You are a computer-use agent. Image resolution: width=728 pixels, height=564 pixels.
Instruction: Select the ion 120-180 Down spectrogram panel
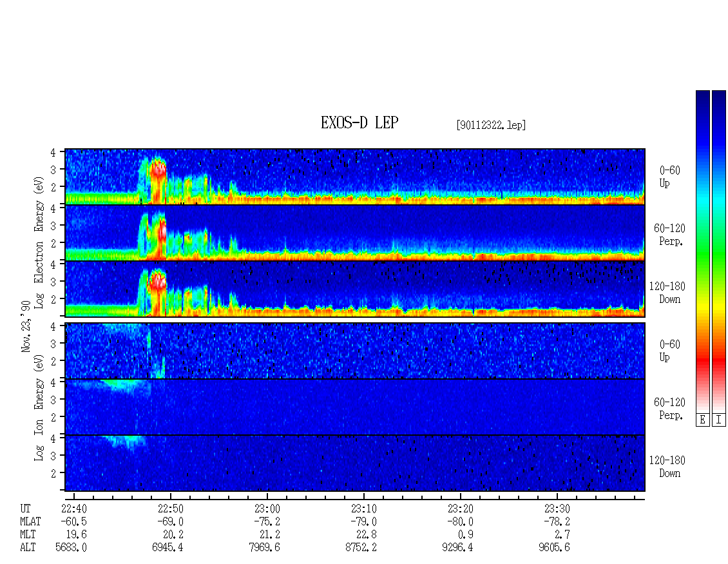point(355,463)
